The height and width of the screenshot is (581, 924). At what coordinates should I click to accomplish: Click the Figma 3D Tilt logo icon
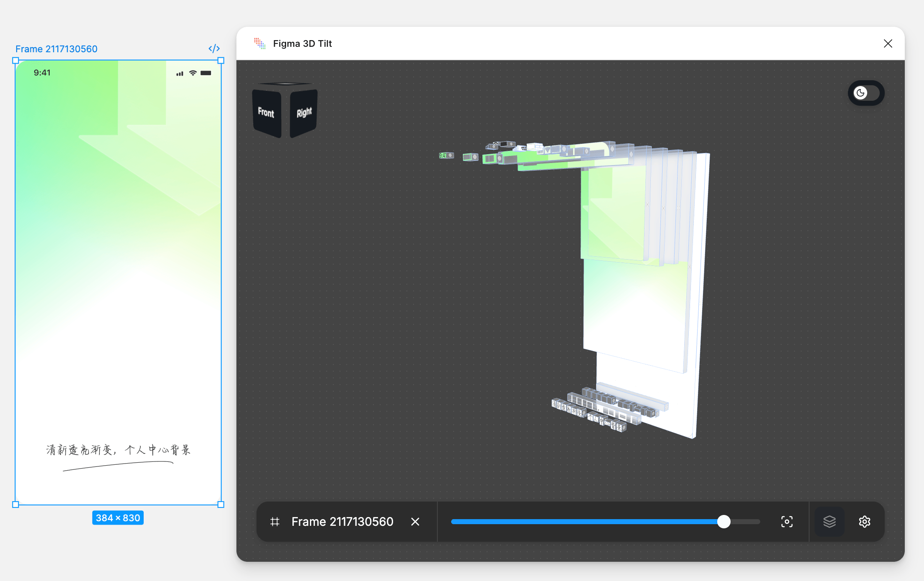pyautogui.click(x=259, y=43)
